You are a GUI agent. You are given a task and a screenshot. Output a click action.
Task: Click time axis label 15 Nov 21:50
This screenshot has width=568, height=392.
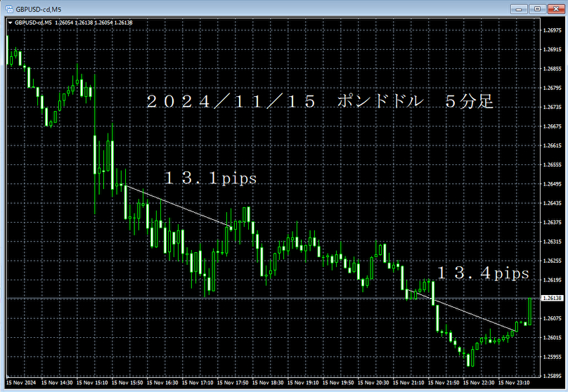tap(444, 383)
